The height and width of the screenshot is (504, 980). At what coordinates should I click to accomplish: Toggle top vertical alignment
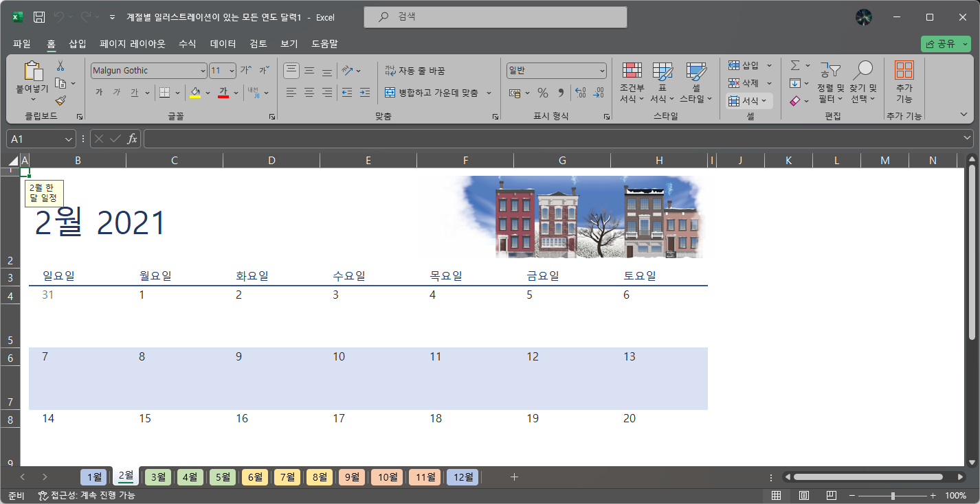tap(291, 70)
